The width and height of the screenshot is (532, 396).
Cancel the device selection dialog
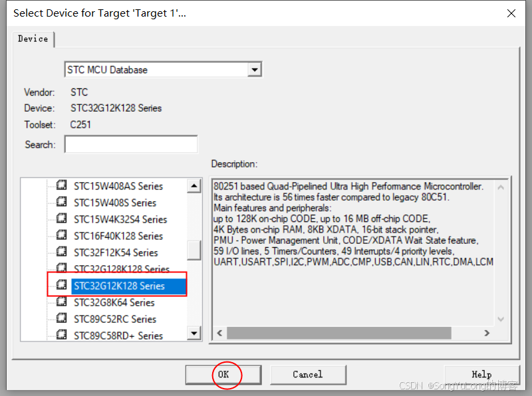pyautogui.click(x=308, y=375)
